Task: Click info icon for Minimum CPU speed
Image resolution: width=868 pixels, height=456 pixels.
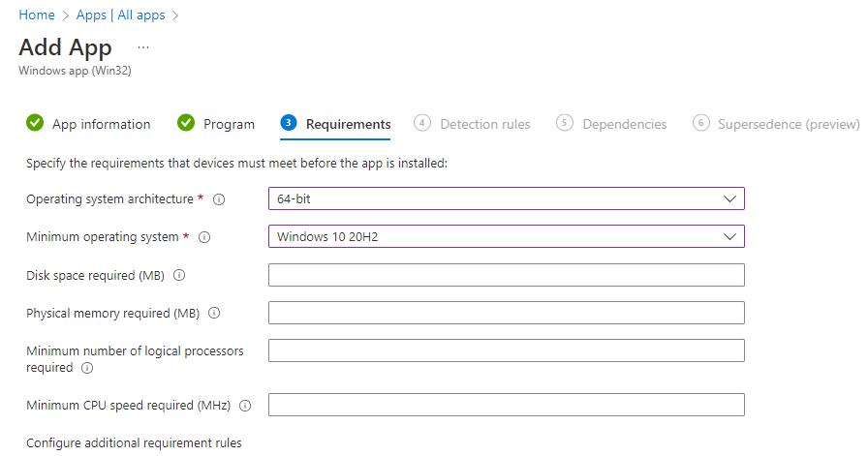Action: (x=245, y=406)
